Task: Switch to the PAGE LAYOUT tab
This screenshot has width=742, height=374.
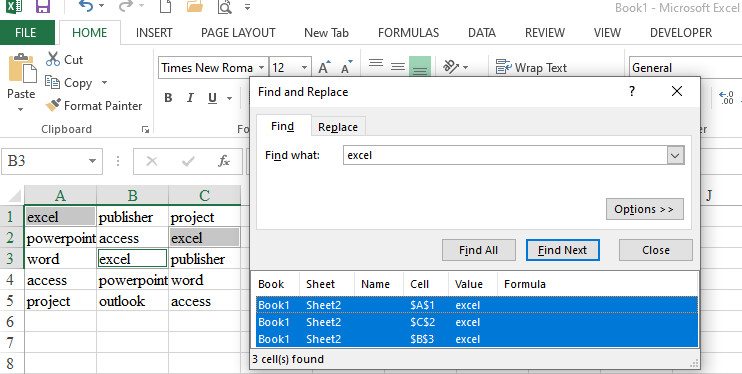Action: coord(238,33)
